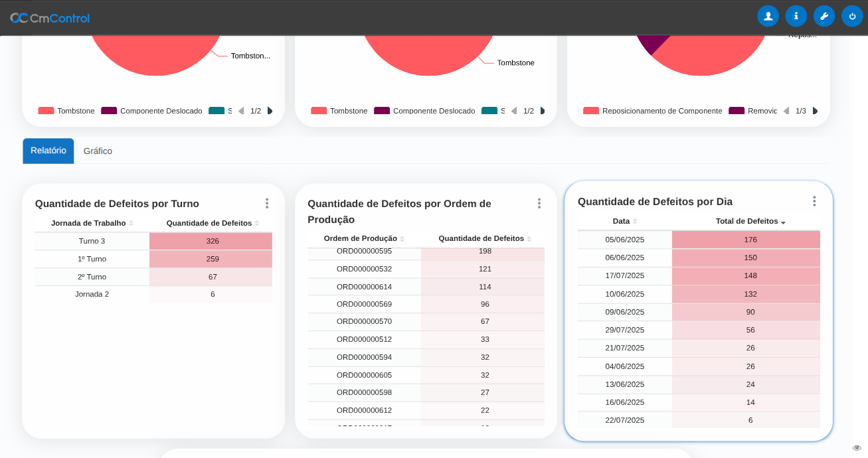Open options menu for Defeitos por Ordem de Produção

click(539, 203)
